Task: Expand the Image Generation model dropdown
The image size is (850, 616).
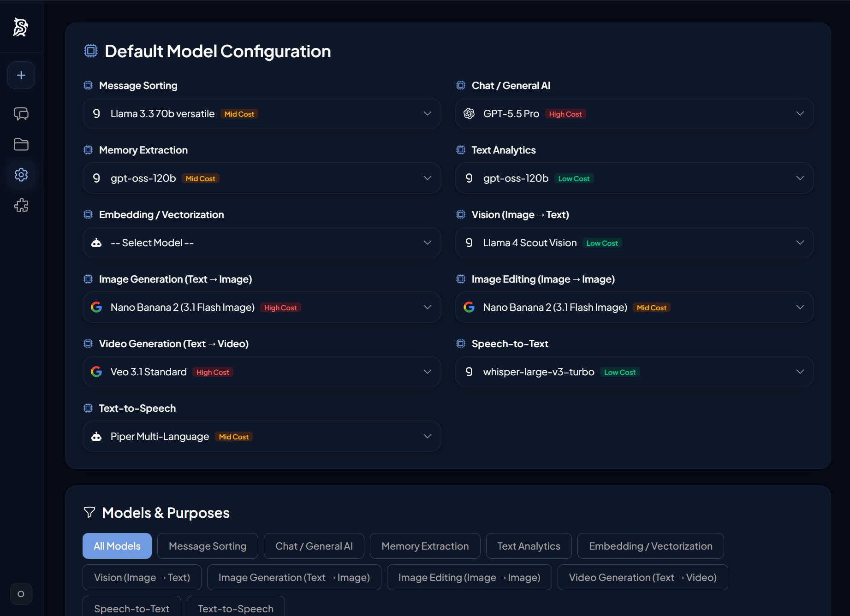Action: click(x=262, y=307)
